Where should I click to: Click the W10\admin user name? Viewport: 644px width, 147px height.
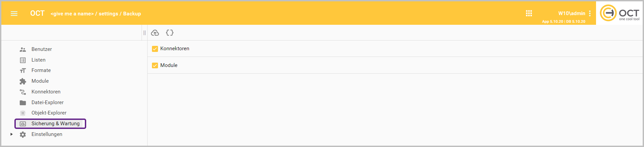572,13
